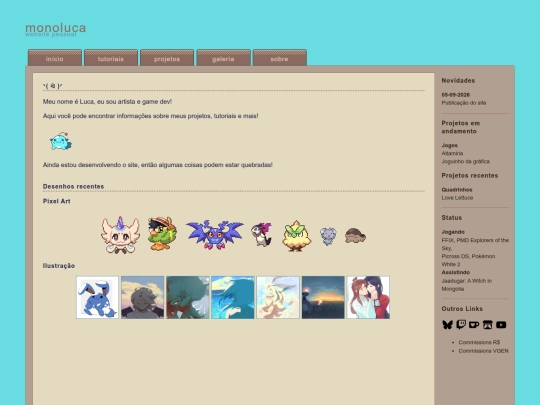540x405 pixels.
Task: Click the 'Quadrinhos' label
Action: pyautogui.click(x=457, y=190)
